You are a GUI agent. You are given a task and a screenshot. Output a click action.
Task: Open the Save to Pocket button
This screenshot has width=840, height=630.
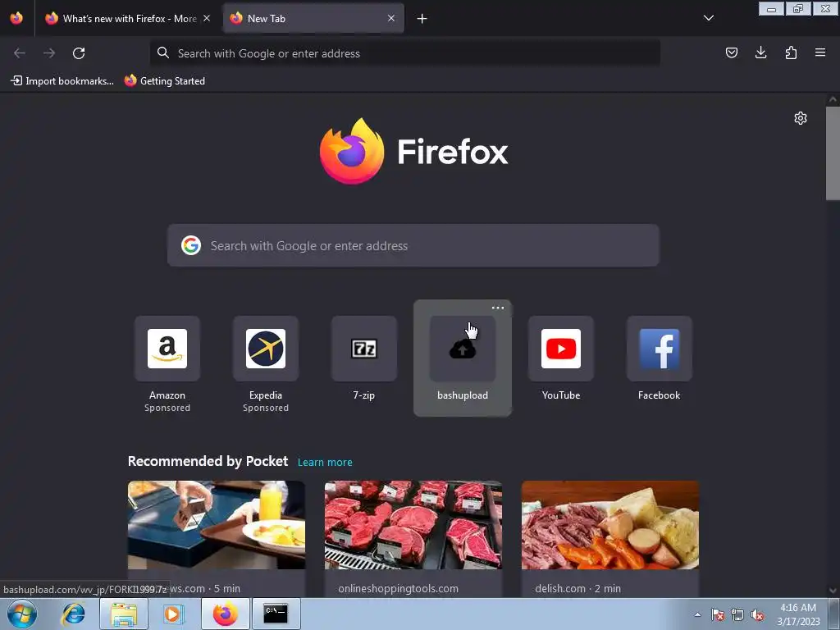pos(731,52)
